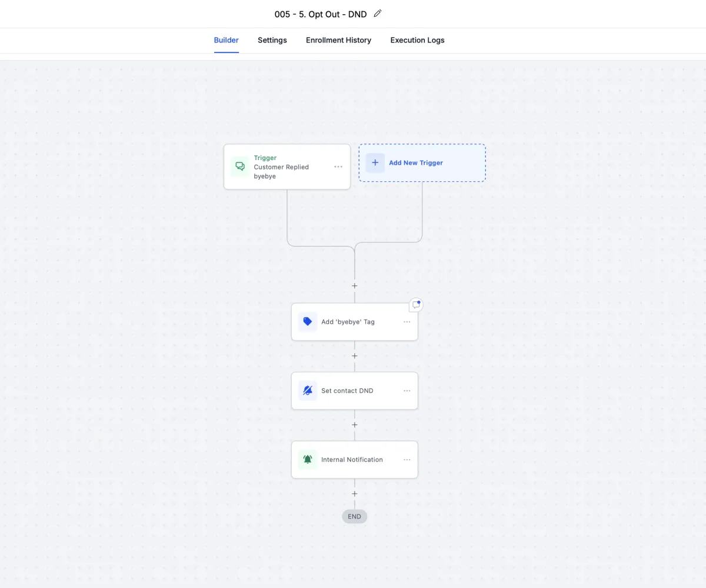Click the pencil icon to rename workflow
This screenshot has height=588, width=706.
tap(378, 14)
